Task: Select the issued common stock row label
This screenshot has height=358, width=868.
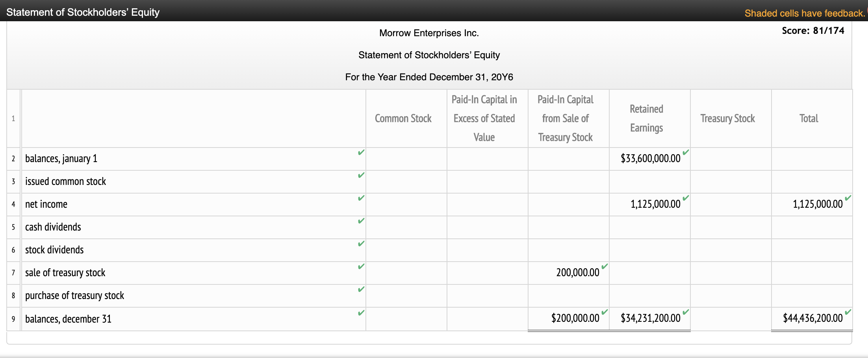Action: click(x=66, y=182)
